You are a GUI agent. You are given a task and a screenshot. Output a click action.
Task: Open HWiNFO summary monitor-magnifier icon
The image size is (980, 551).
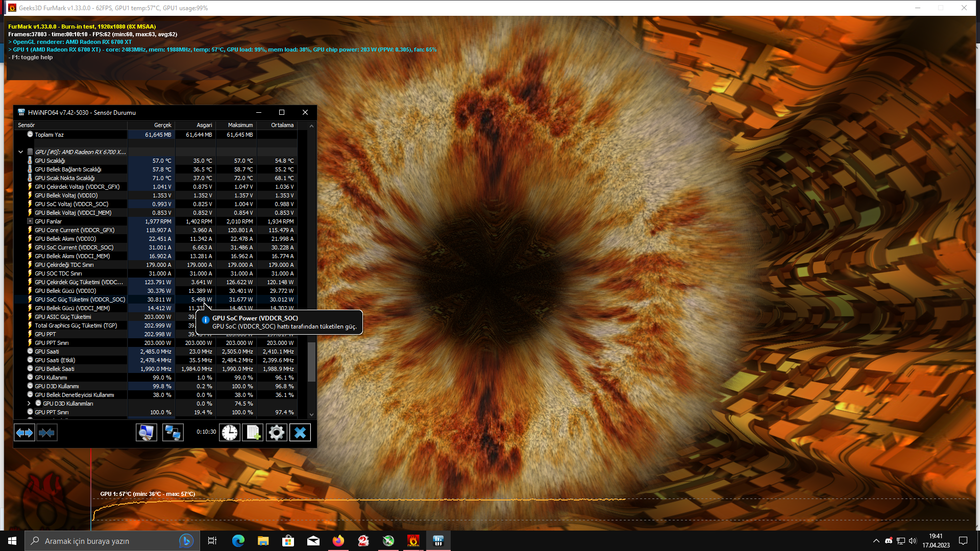pyautogui.click(x=146, y=433)
